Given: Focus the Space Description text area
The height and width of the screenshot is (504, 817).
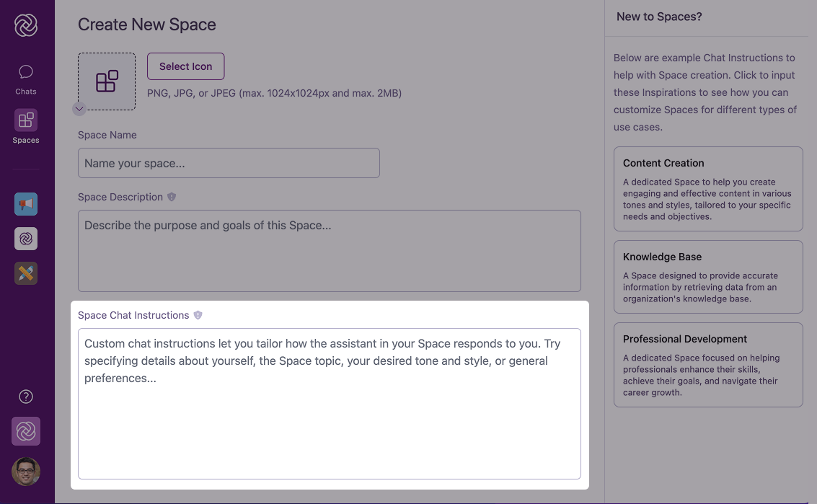Looking at the screenshot, I should (329, 251).
